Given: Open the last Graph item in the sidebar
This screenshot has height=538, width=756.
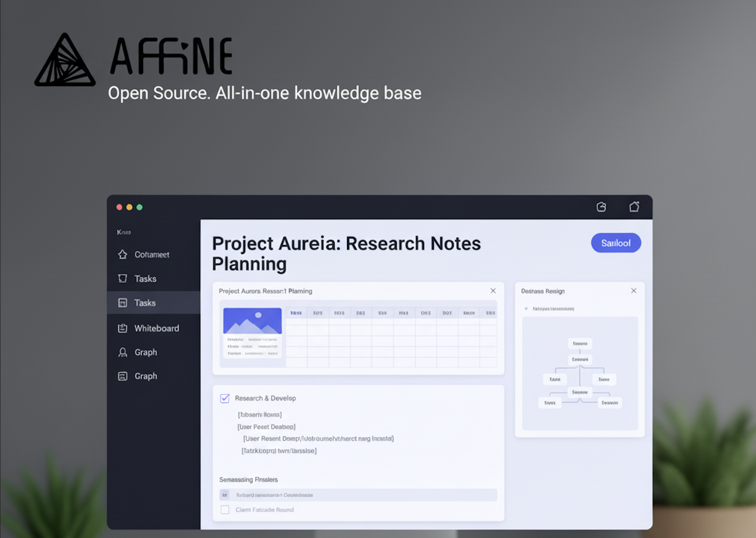Looking at the screenshot, I should click(153, 376).
